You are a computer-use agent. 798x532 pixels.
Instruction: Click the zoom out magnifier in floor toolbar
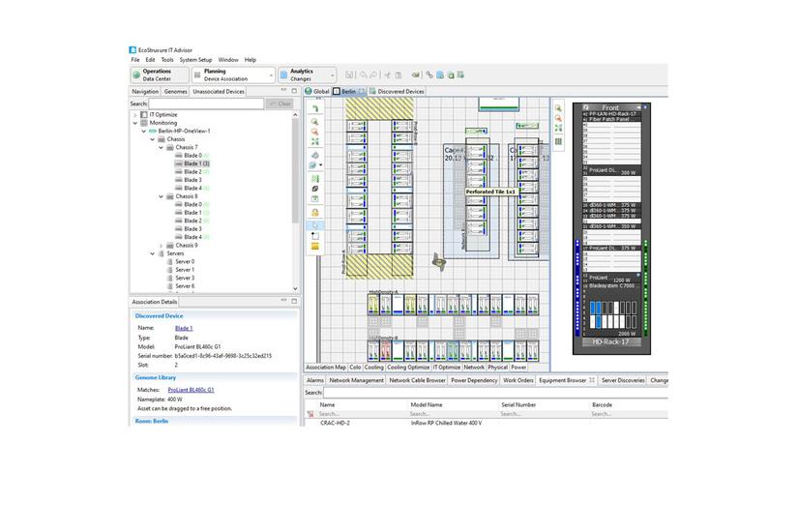(x=314, y=132)
